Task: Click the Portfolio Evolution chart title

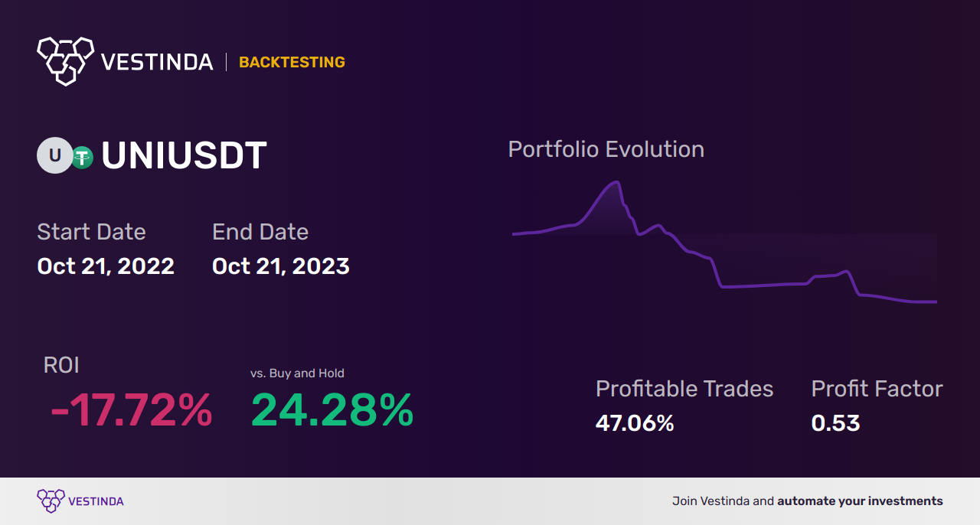Action: pos(606,149)
